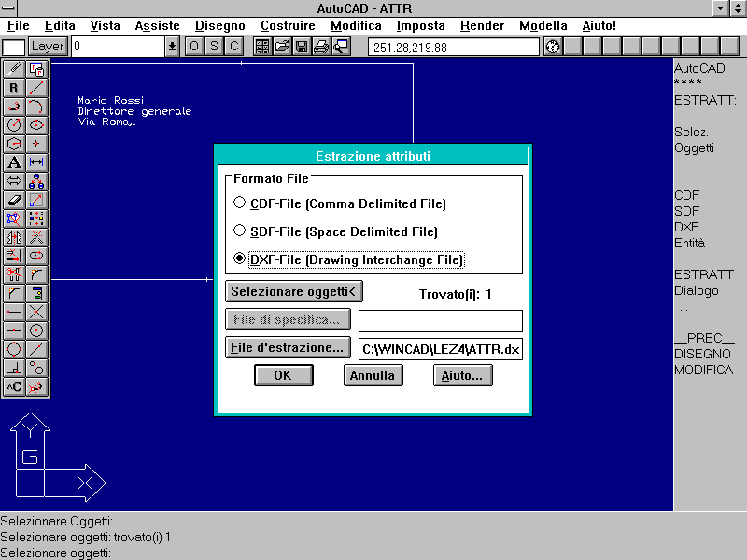The width and height of the screenshot is (747, 560).
Task: Click the Print toolbar icon
Action: pyautogui.click(x=321, y=47)
